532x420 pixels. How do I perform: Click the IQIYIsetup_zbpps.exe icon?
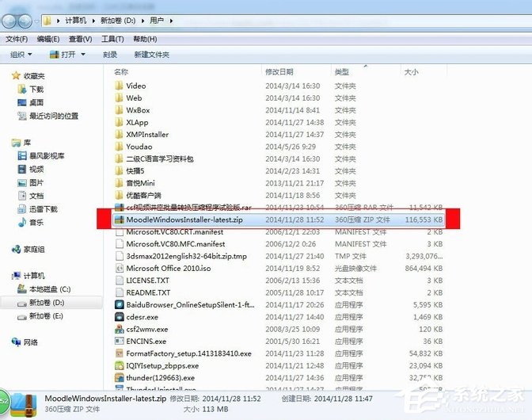(x=119, y=365)
